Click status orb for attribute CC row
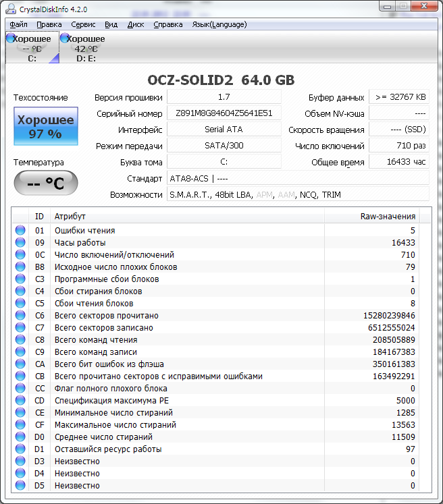The height and width of the screenshot is (504, 443). [20, 388]
